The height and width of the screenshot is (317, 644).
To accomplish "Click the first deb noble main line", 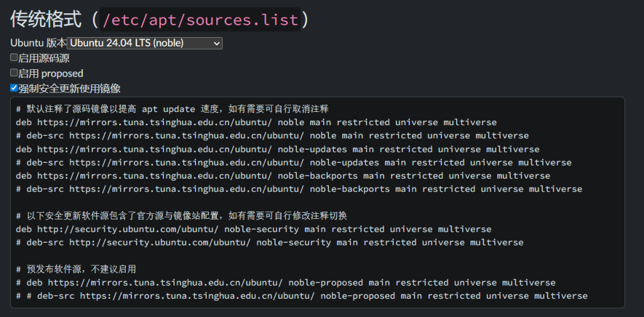I will click(256, 122).
